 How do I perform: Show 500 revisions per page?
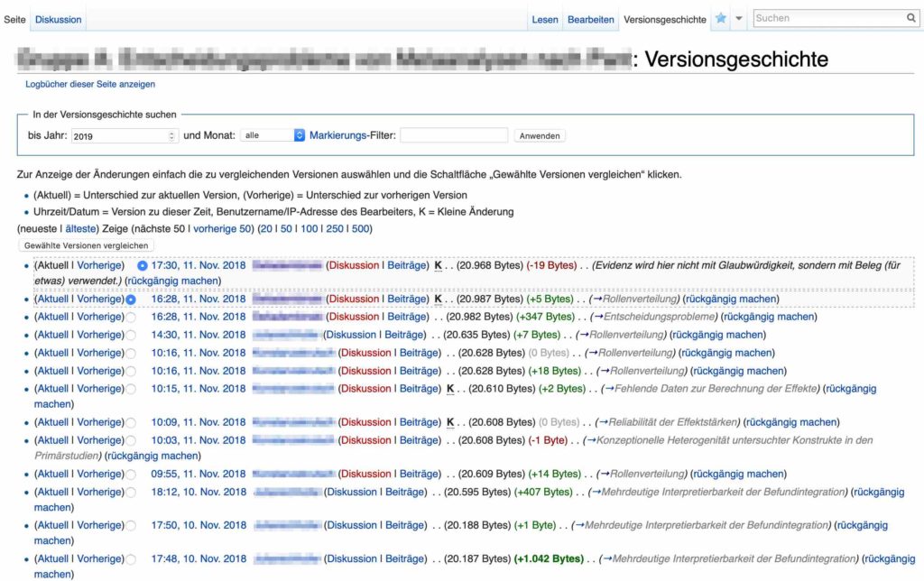357,228
